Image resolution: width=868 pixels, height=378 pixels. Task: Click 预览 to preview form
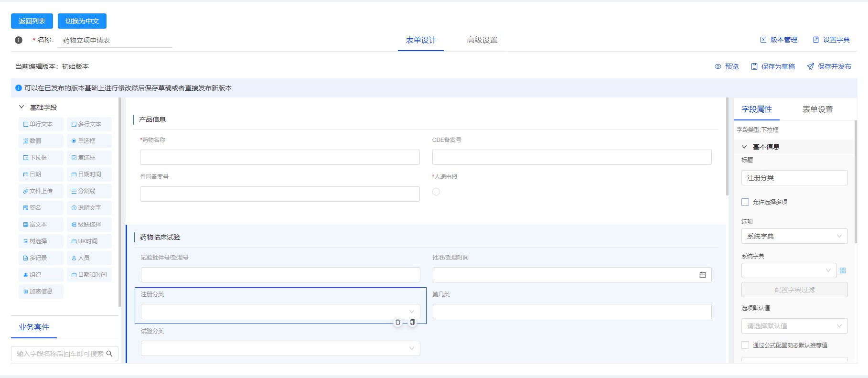[727, 66]
